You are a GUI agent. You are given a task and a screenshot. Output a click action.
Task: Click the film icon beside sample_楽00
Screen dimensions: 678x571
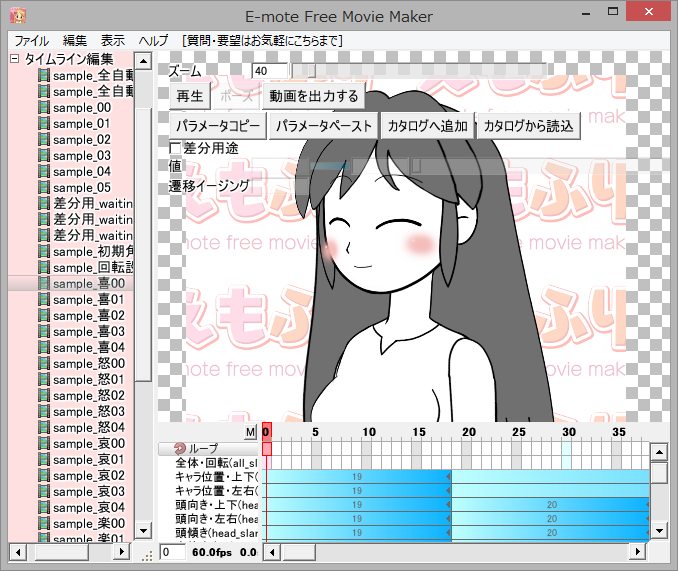click(44, 523)
